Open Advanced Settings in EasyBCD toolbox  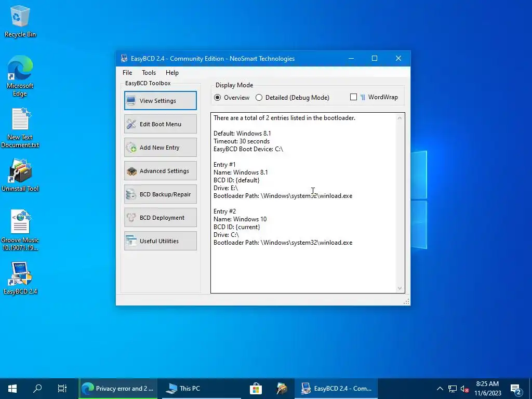click(161, 170)
